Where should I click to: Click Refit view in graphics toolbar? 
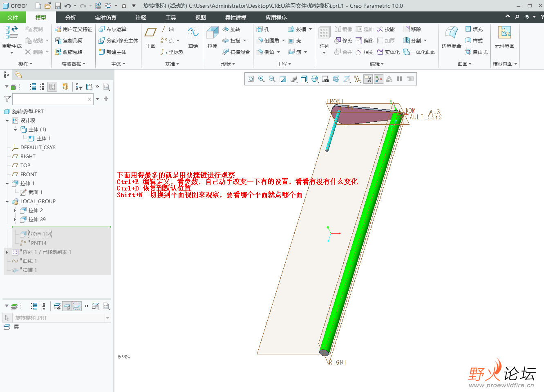251,79
